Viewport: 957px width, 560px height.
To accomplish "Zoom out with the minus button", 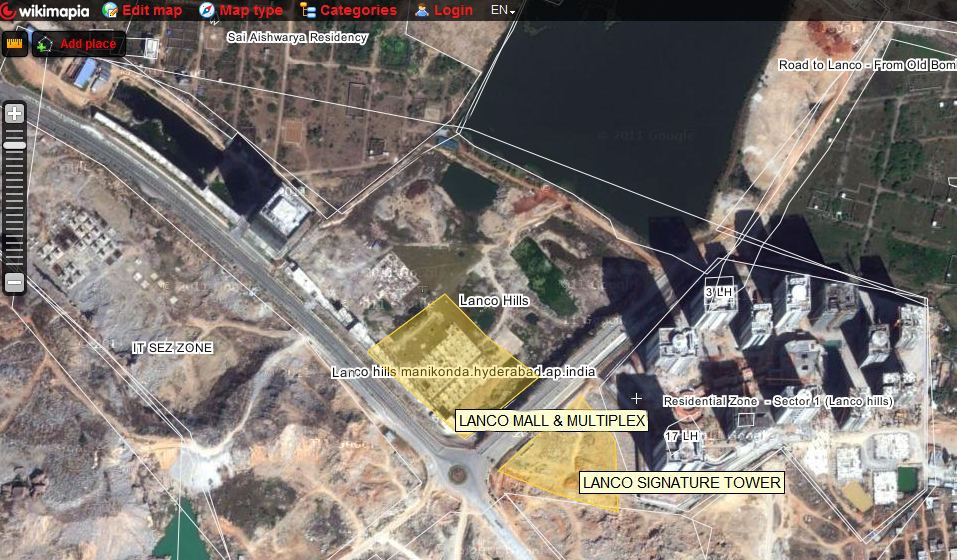I will [x=15, y=282].
